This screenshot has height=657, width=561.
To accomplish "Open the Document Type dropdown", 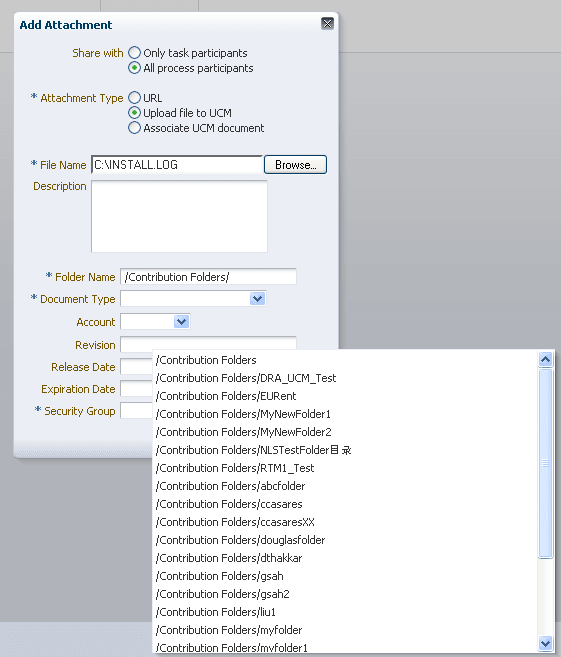I will [257, 299].
